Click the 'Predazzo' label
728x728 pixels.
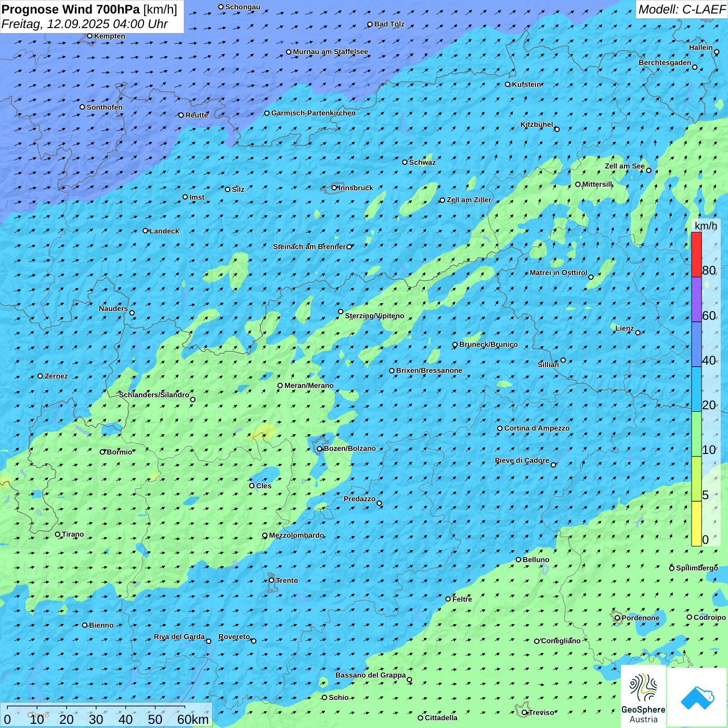pyautogui.click(x=359, y=499)
